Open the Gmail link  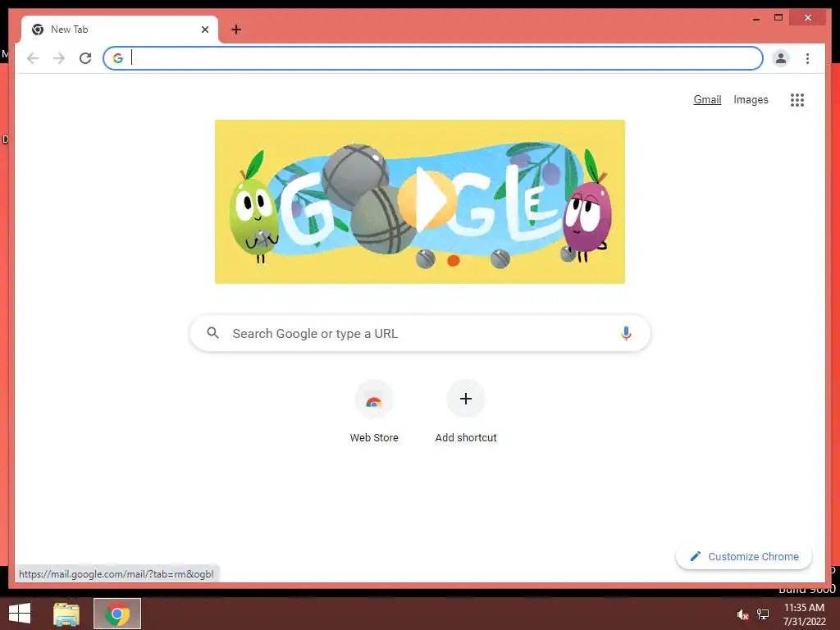(x=707, y=99)
